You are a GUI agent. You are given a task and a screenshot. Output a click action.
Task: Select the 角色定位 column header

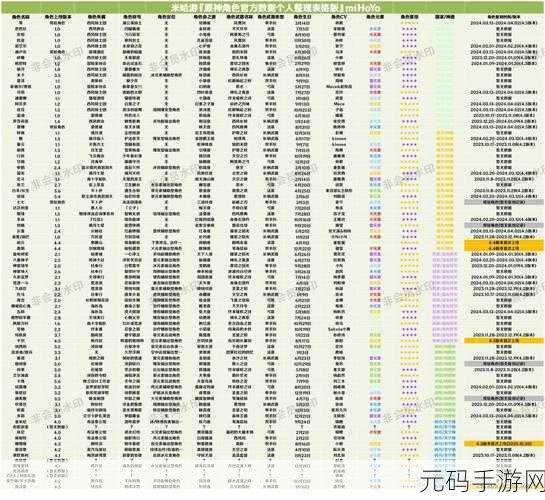[166, 17]
